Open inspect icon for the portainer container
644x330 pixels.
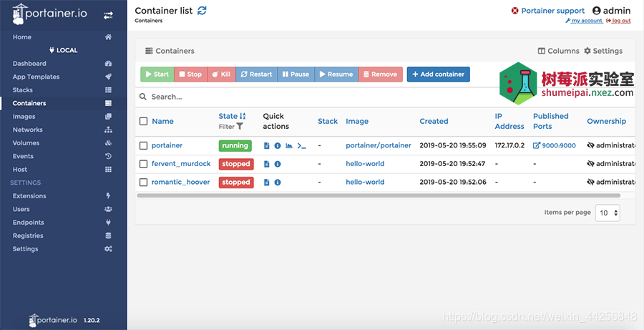pos(278,146)
